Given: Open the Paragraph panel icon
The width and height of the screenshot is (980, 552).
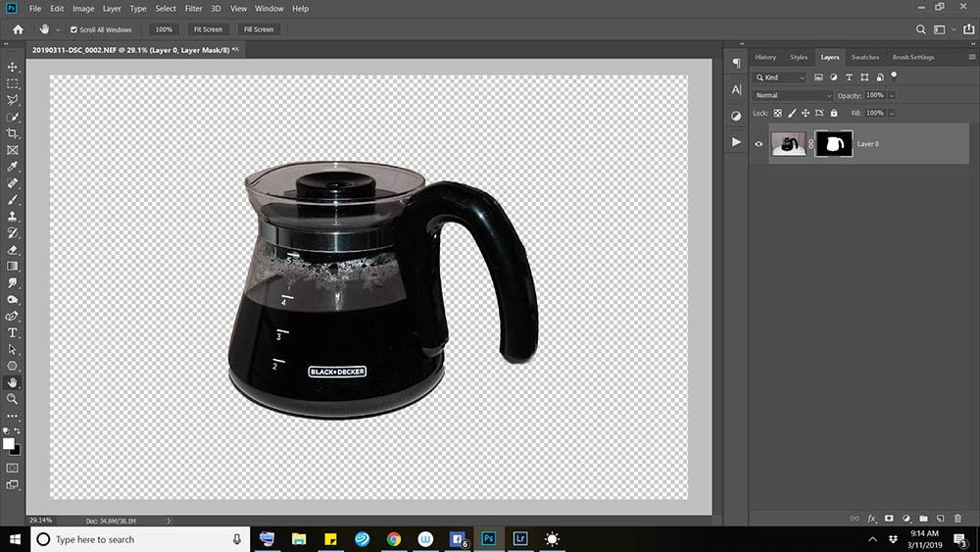Looking at the screenshot, I should pos(736,63).
